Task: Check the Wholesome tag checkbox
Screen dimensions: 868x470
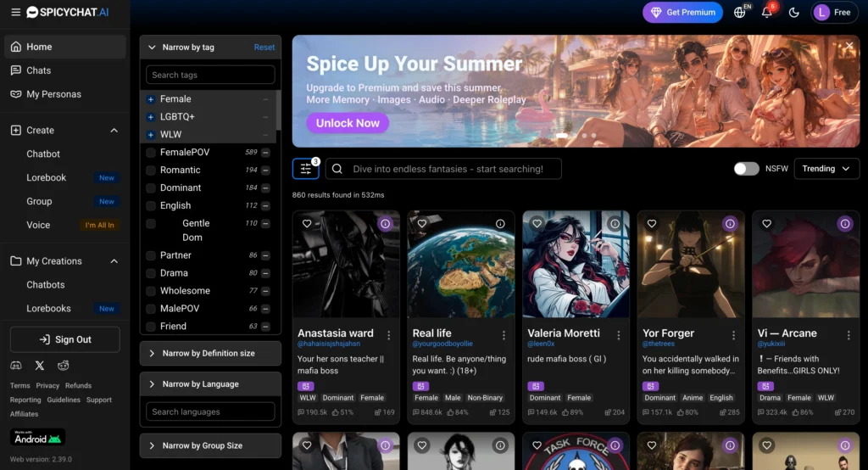Action: tap(151, 291)
